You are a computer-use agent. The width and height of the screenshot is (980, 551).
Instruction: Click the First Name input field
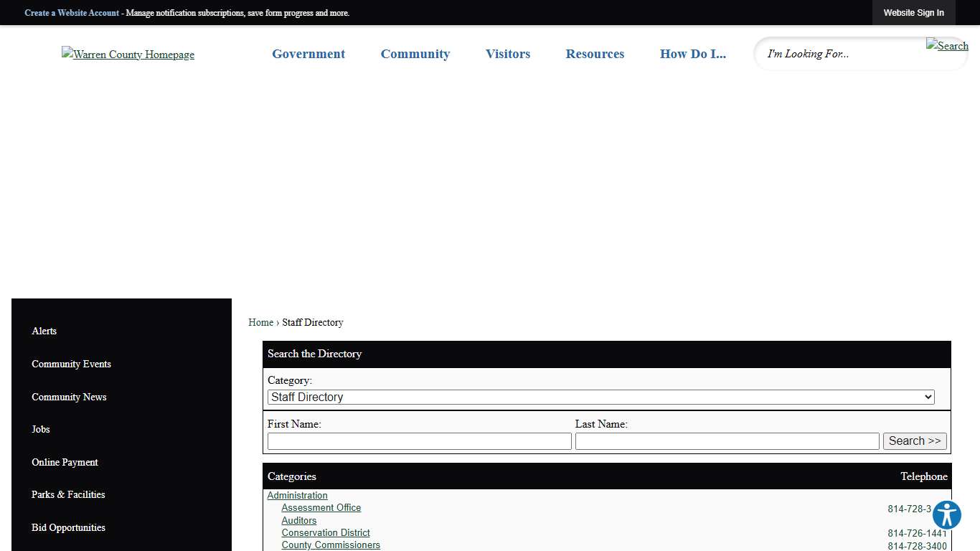(419, 441)
